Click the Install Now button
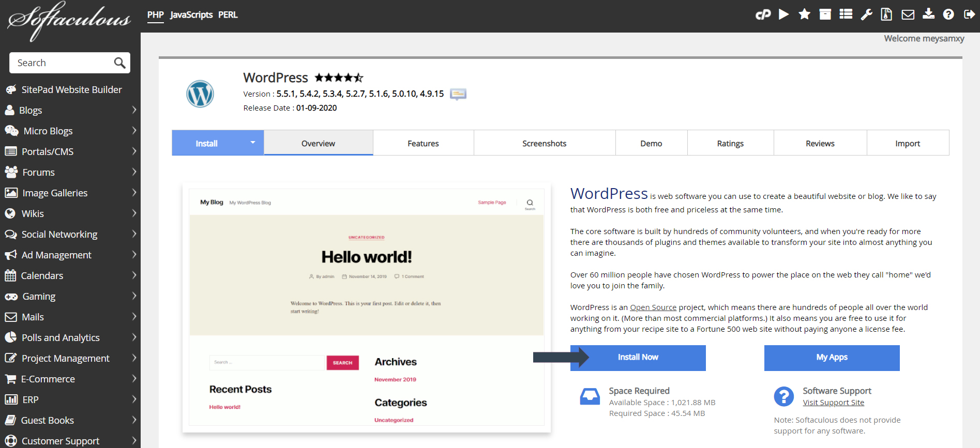 click(638, 358)
